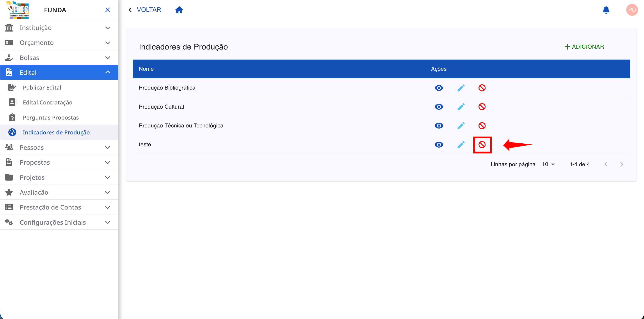The image size is (644, 319).
Task: Click the Instituição bank icon
Action: point(9,28)
